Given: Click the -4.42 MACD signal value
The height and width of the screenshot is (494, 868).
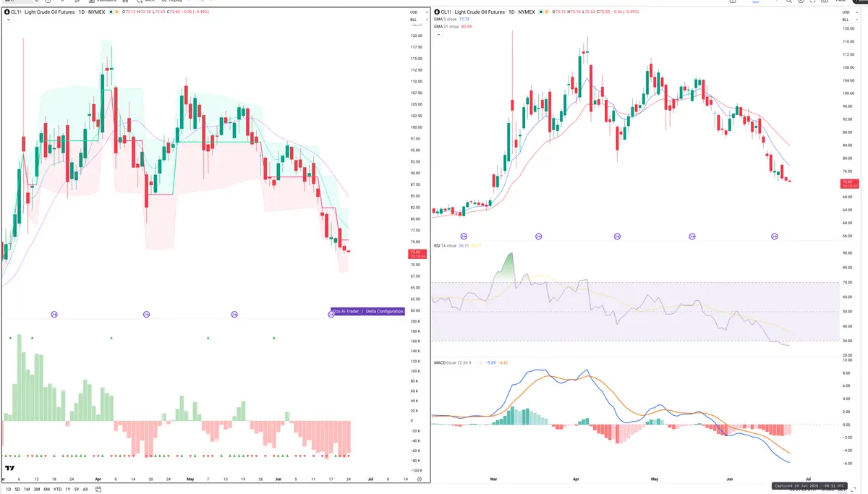Looking at the screenshot, I should coord(504,362).
